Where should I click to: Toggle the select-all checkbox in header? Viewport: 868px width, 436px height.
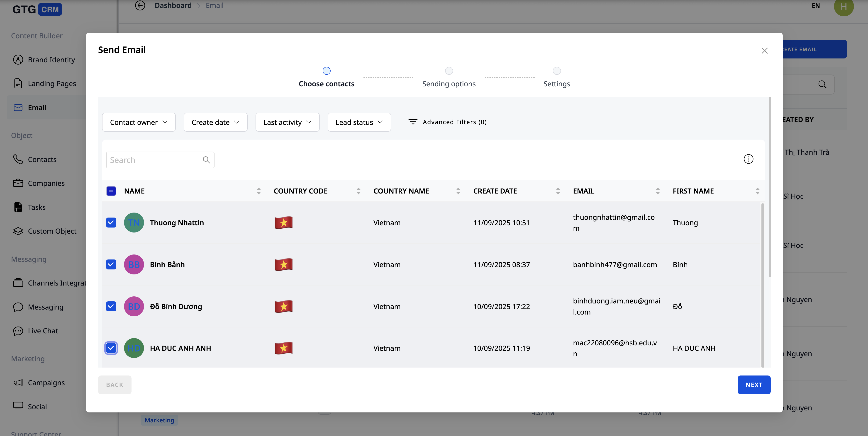111,191
